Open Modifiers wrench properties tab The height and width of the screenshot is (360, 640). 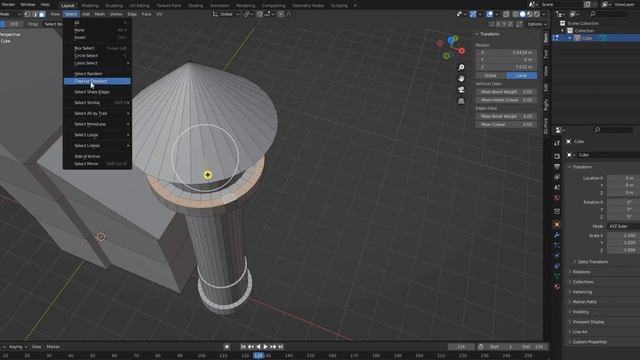[x=557, y=235]
